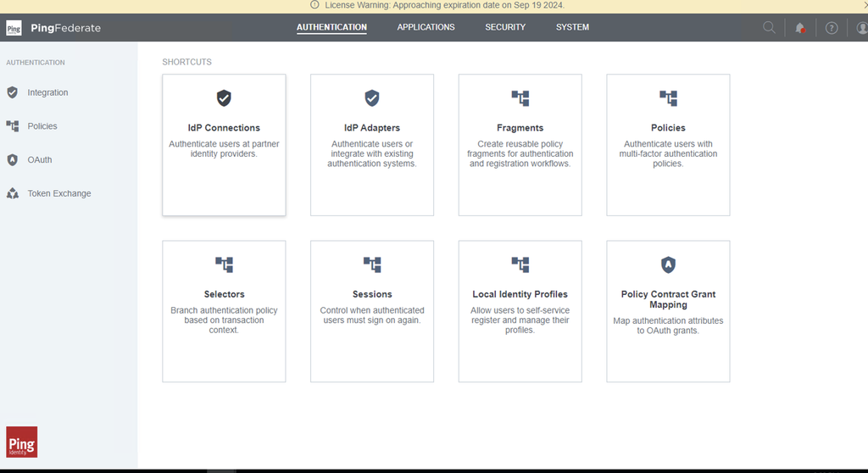Click the Fragments card tree icon
868x473 pixels.
(520, 98)
